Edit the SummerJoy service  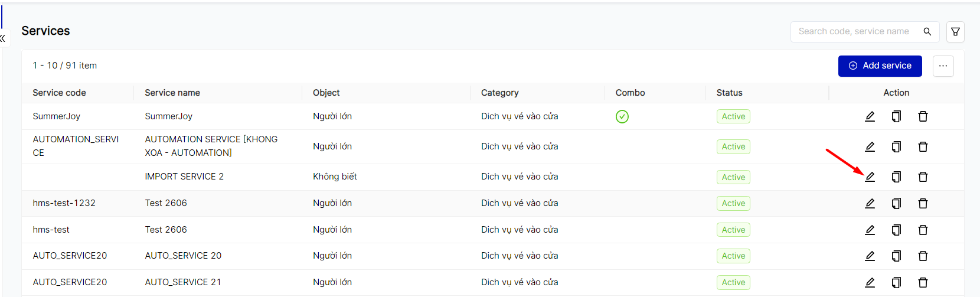[870, 116]
